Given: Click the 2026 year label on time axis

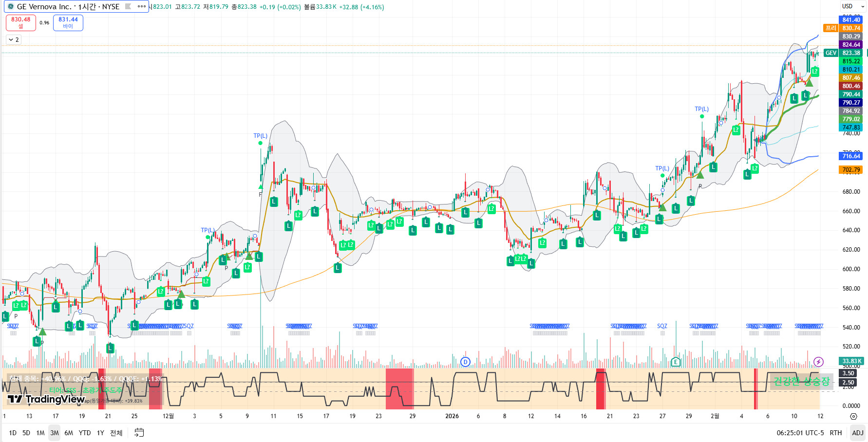Looking at the screenshot, I should [452, 416].
